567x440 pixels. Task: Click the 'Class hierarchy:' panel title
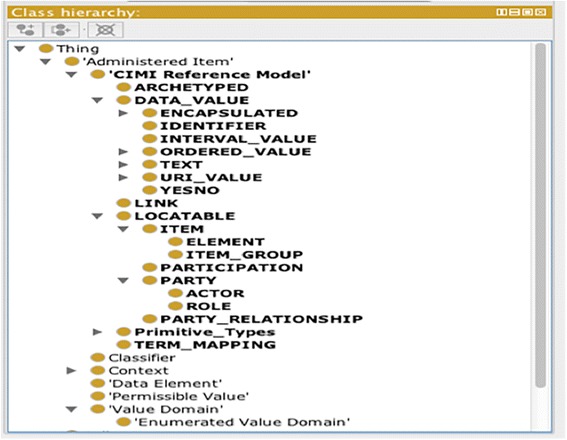[75, 12]
